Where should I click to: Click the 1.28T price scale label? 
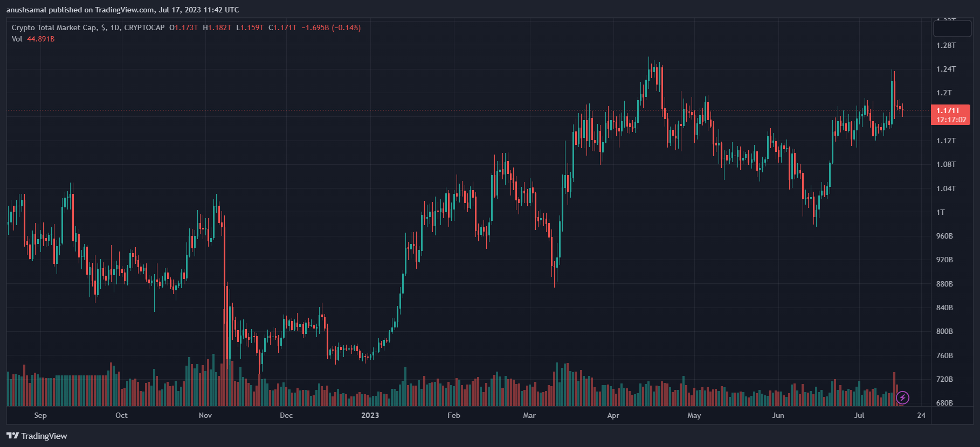[946, 45]
